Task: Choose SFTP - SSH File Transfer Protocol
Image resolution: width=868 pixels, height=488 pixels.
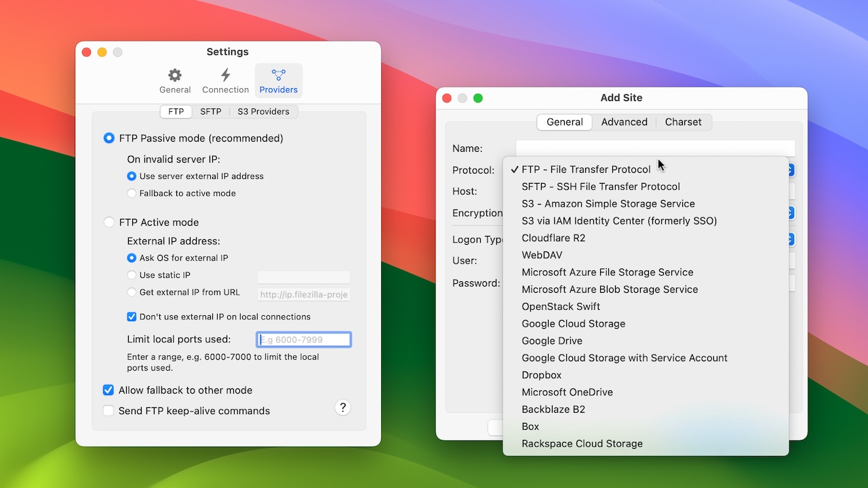Action: coord(646,186)
